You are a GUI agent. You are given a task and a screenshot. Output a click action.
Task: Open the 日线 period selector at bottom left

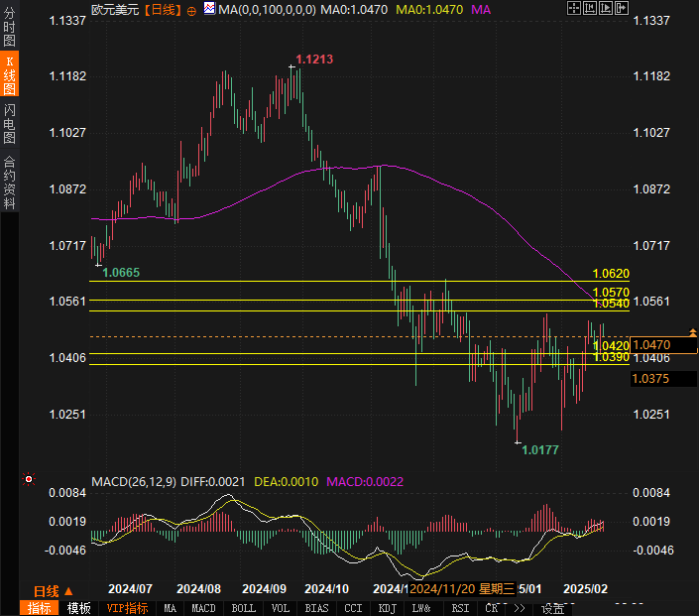(x=54, y=590)
